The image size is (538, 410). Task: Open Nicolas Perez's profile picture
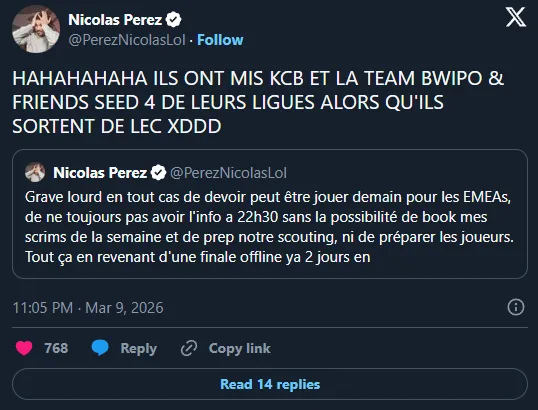[36, 29]
